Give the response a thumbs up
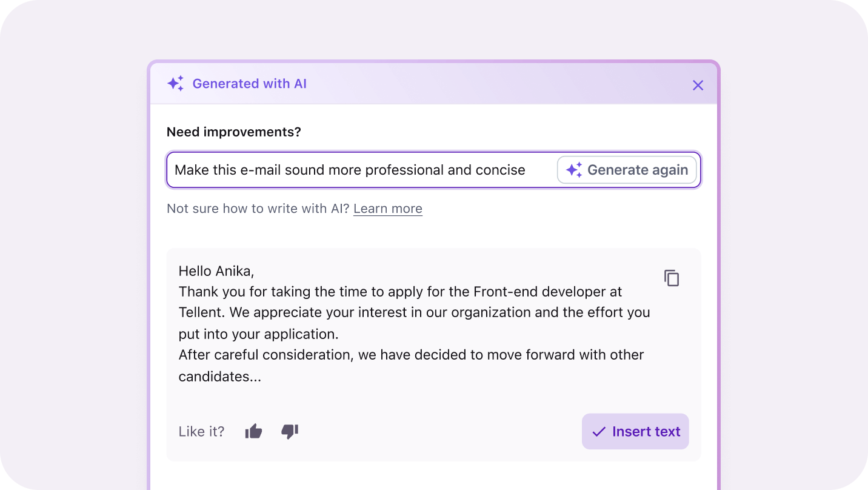 point(253,432)
